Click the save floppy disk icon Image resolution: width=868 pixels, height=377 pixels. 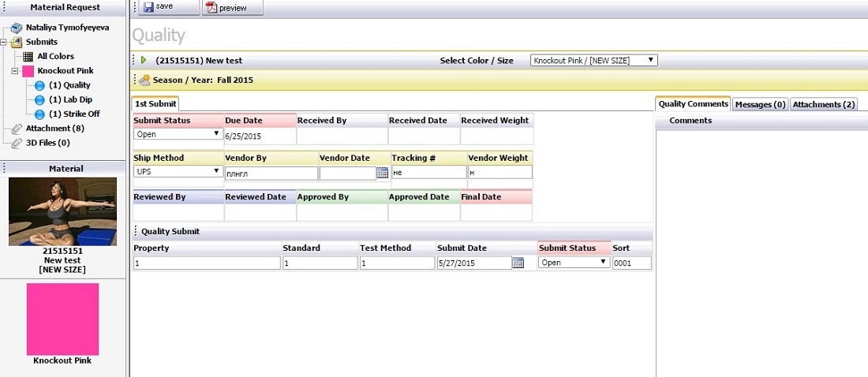tap(148, 7)
